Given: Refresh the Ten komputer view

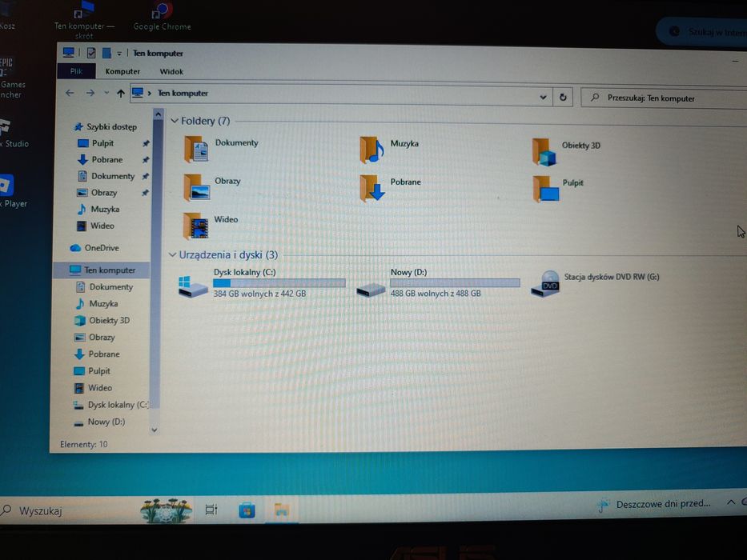Looking at the screenshot, I should 563,97.
